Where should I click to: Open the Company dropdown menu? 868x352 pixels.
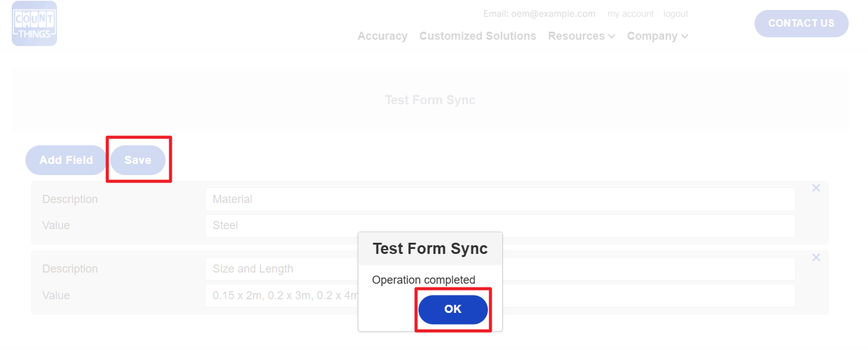point(657,36)
